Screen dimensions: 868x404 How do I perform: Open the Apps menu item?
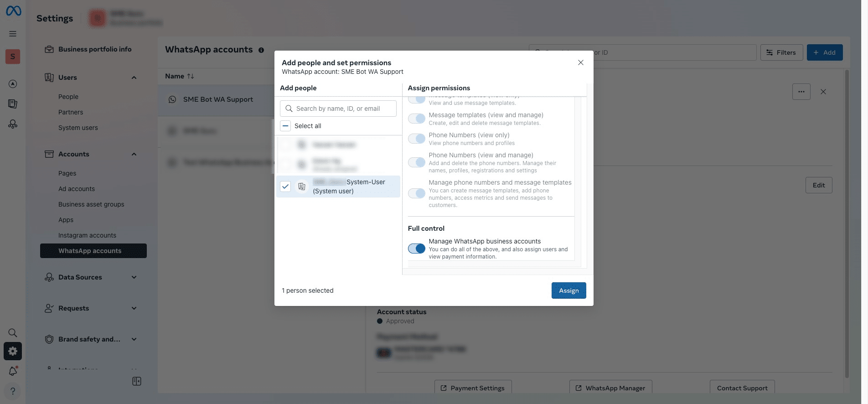click(66, 220)
